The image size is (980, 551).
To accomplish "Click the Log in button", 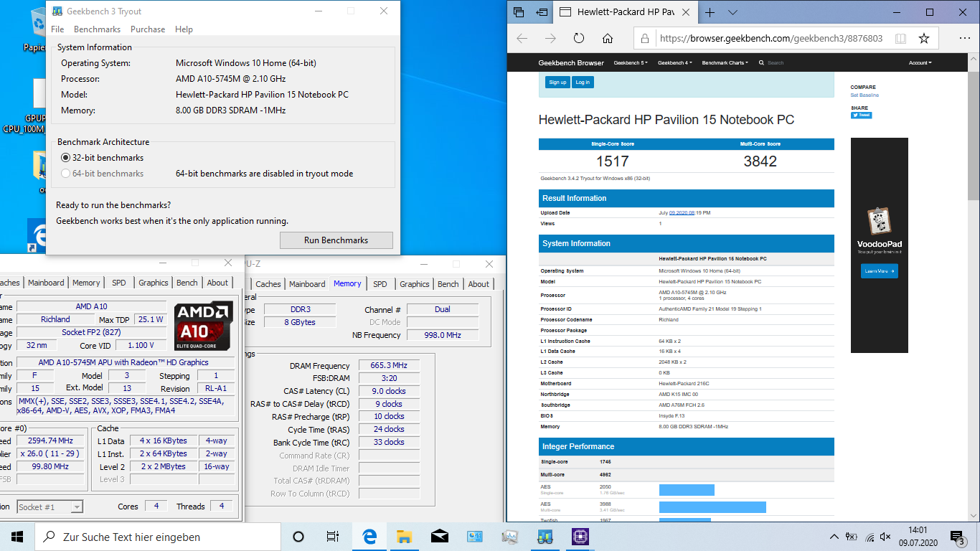I will (x=583, y=83).
